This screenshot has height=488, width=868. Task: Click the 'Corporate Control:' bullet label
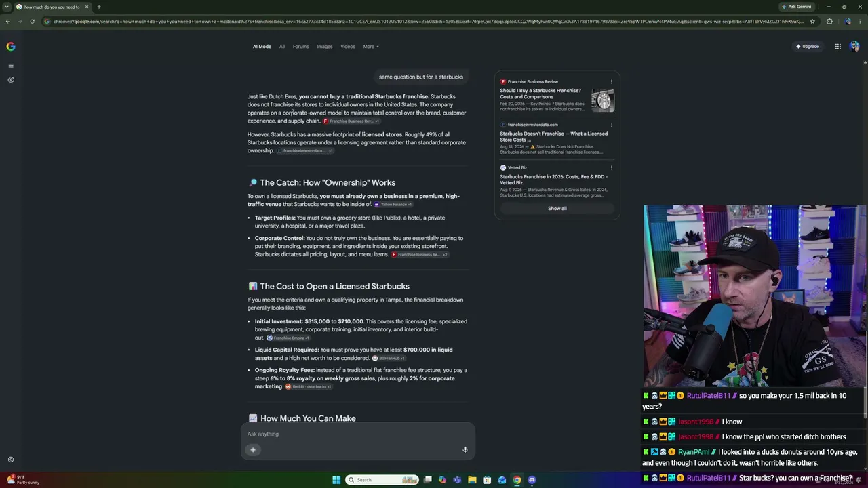point(279,238)
